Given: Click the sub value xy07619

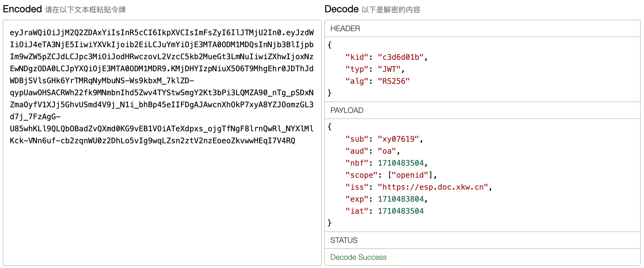Looking at the screenshot, I should pyautogui.click(x=398, y=139).
